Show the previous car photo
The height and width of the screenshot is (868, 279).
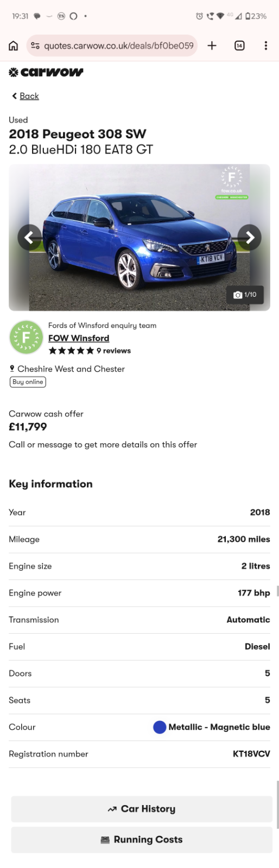tap(29, 237)
